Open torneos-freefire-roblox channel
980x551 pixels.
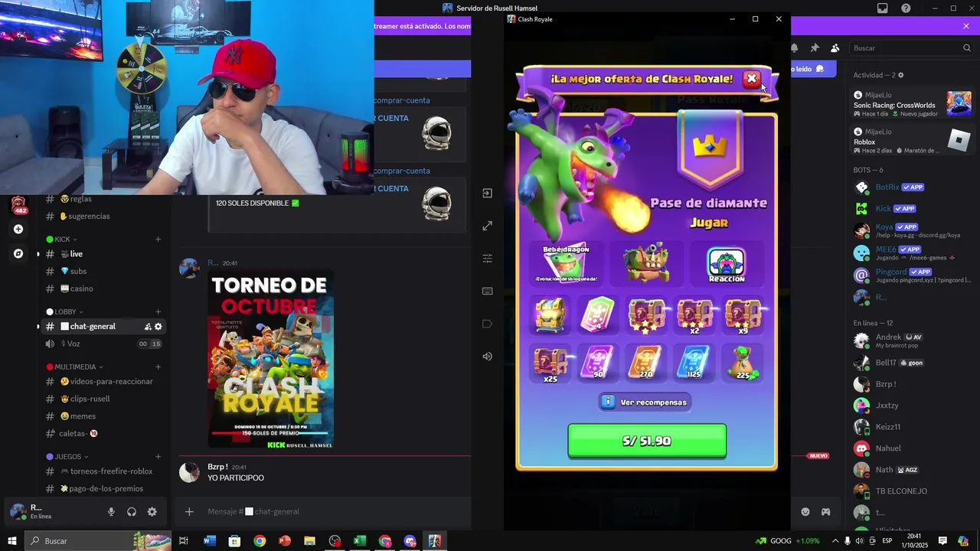click(103, 471)
